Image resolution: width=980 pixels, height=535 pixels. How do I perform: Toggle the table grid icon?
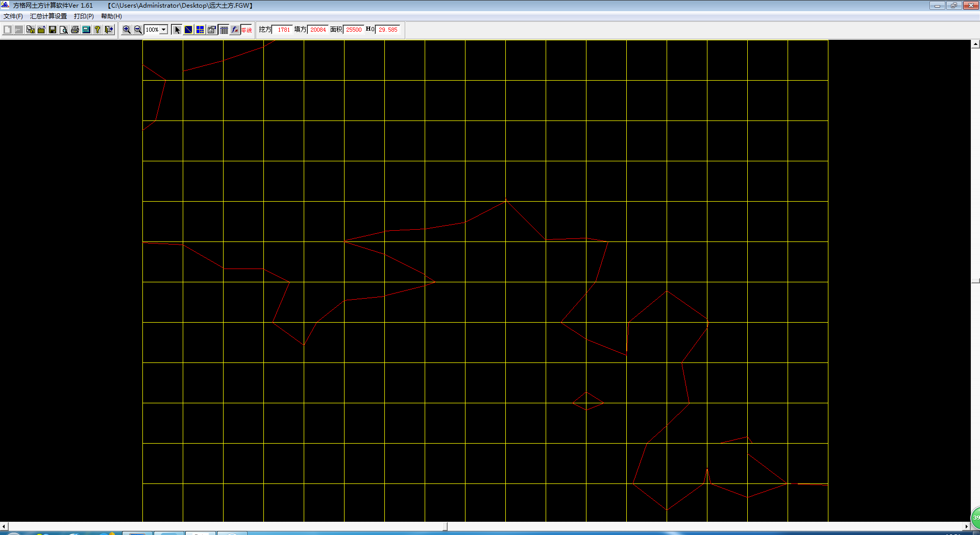click(x=224, y=30)
